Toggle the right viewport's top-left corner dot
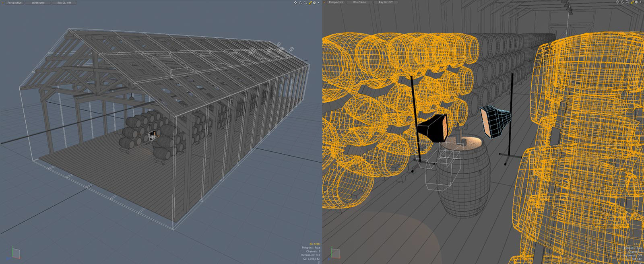 coord(324,2)
